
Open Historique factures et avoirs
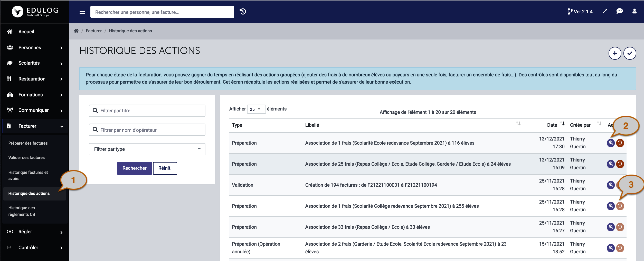coord(28,175)
